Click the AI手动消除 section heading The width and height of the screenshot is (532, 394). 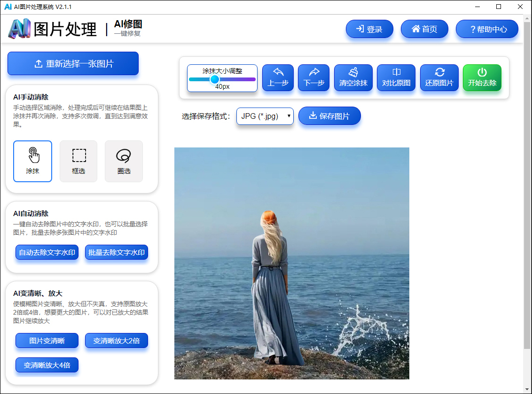[x=31, y=97]
